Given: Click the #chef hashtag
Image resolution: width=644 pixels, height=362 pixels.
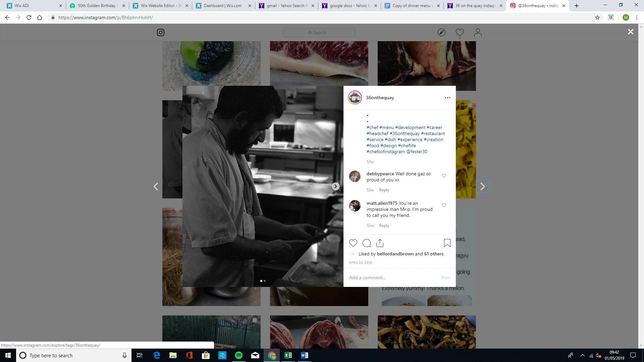Looking at the screenshot, I should pos(372,127).
